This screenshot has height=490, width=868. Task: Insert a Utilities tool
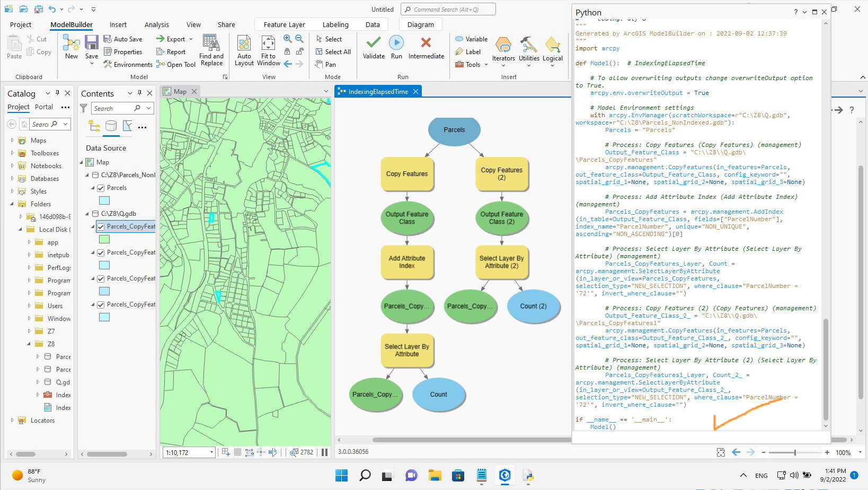click(528, 50)
